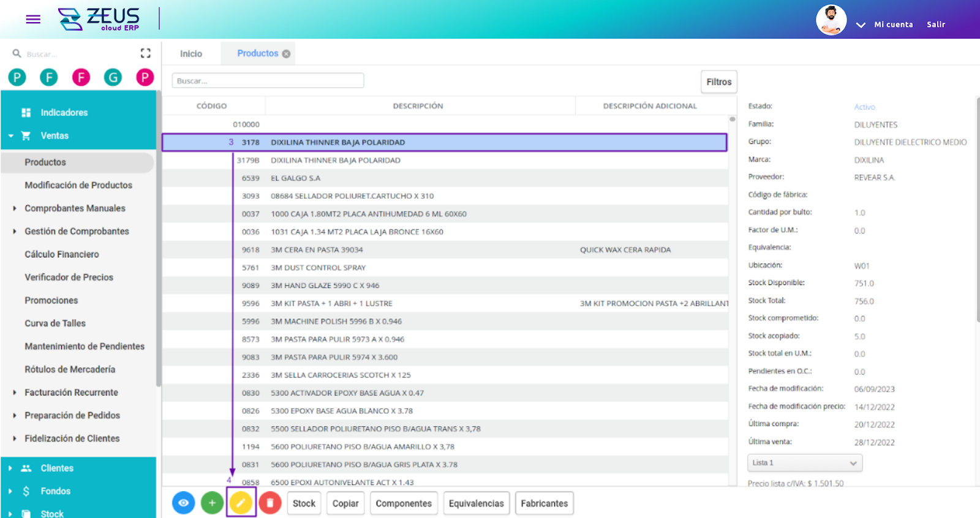Open Curva de Talles
Screen dimensions: 980x518
tap(55, 324)
